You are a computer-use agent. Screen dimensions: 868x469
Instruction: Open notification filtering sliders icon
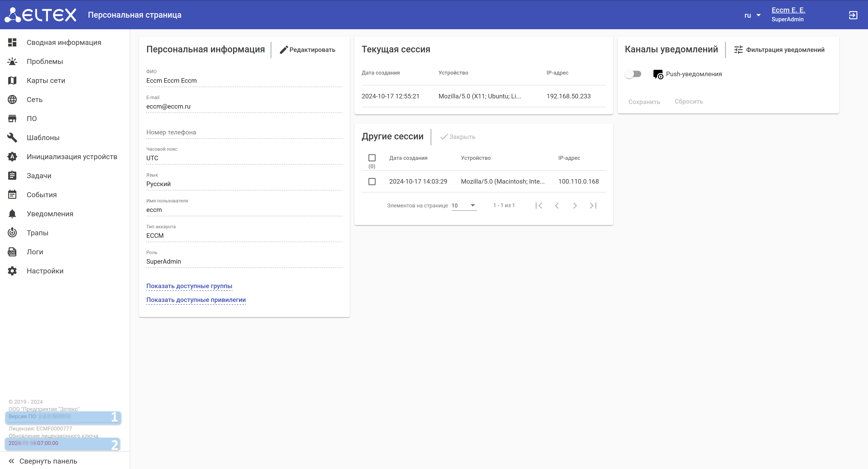click(x=738, y=50)
